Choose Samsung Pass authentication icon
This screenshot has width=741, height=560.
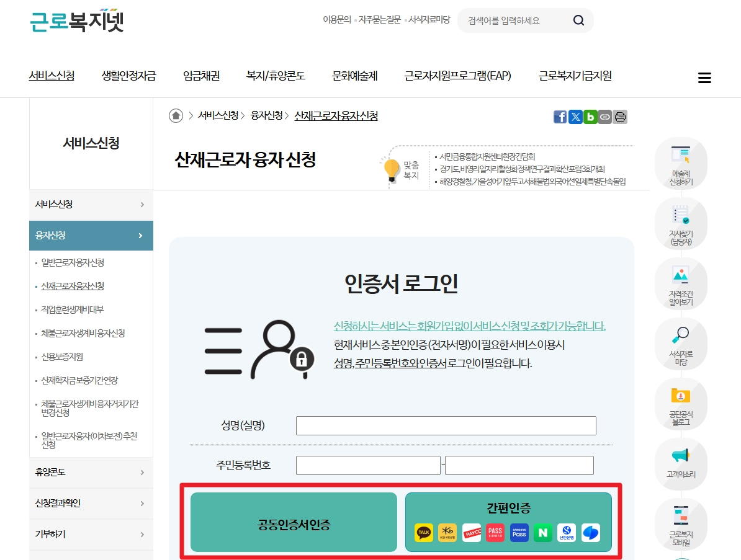pos(519,533)
